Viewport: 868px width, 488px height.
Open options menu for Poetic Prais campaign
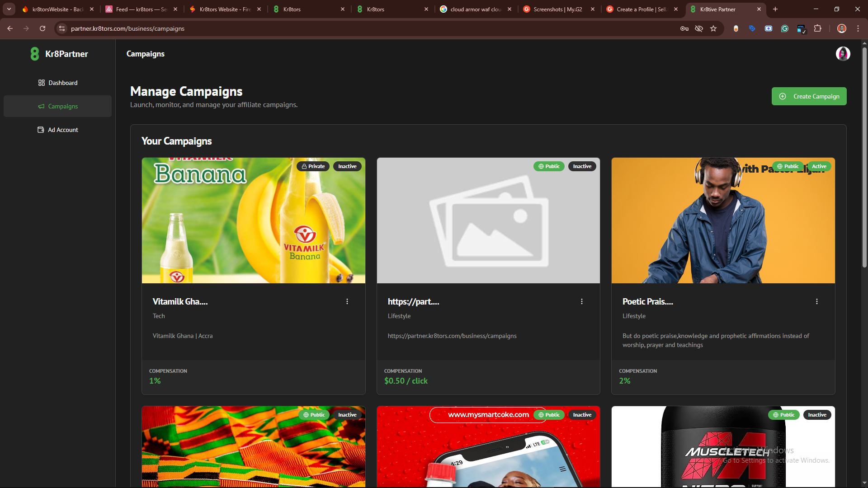[x=816, y=301]
